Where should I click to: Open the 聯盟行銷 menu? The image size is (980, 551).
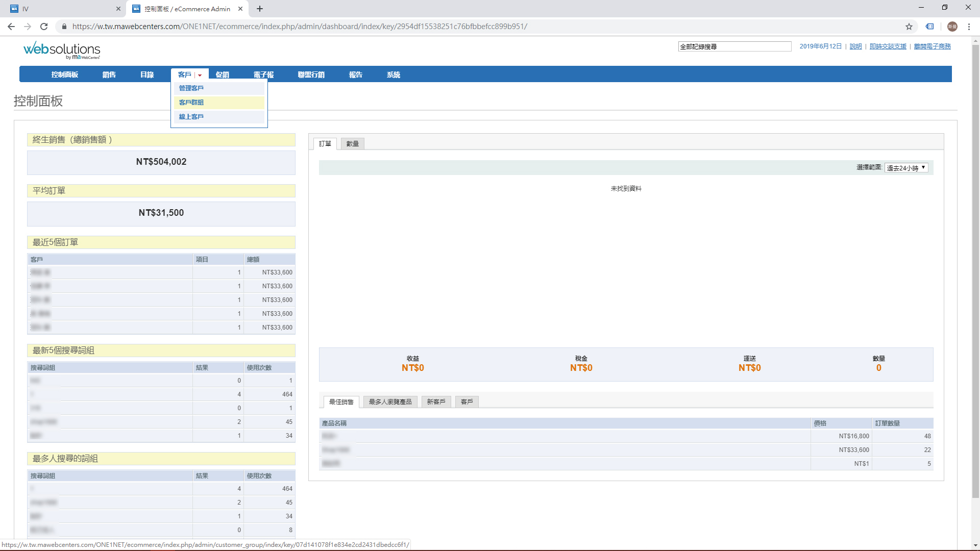[x=311, y=74]
